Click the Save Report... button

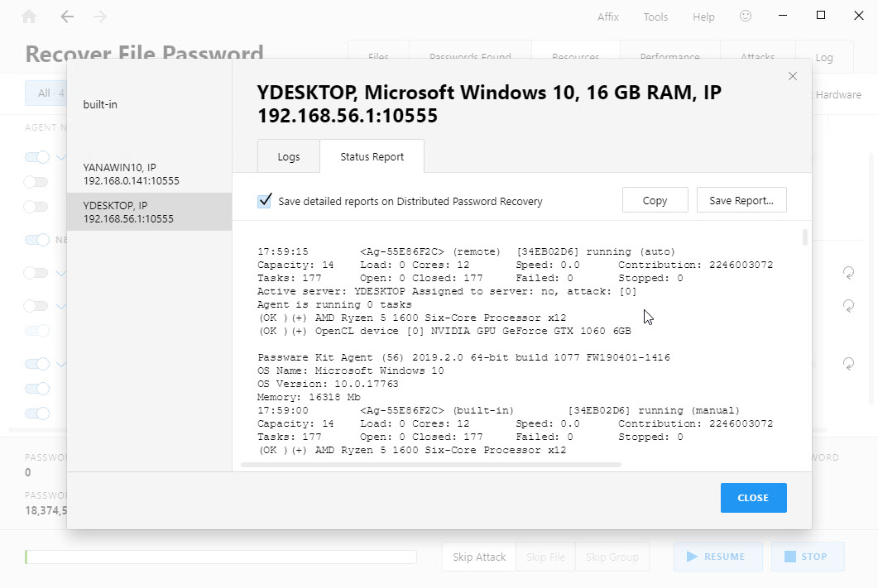coord(741,201)
